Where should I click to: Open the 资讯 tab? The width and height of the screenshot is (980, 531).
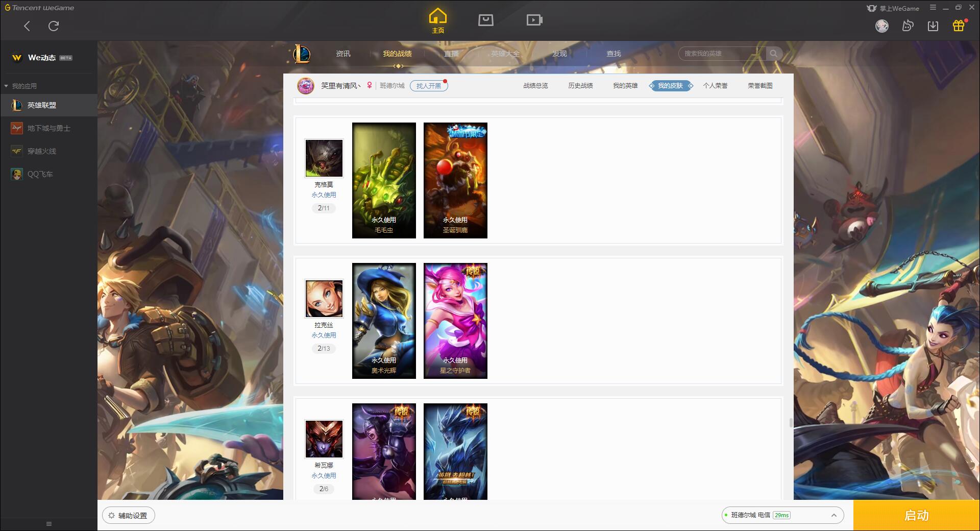(343, 54)
